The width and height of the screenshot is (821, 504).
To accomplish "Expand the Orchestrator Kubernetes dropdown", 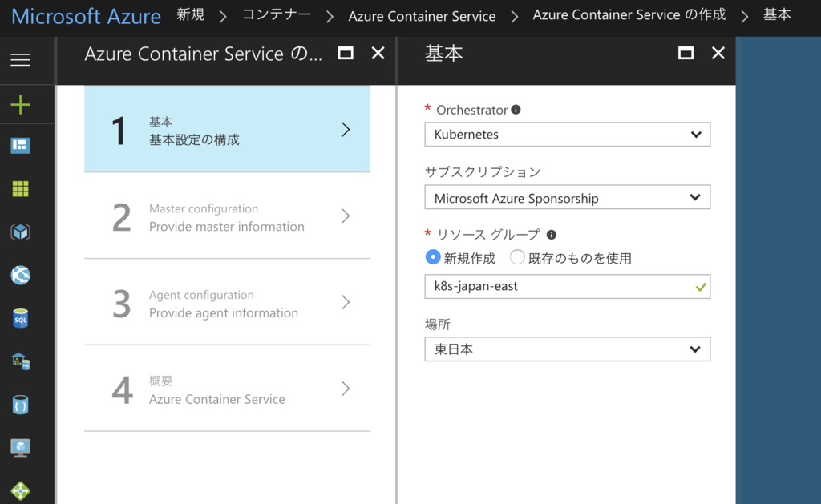I will coord(567,135).
